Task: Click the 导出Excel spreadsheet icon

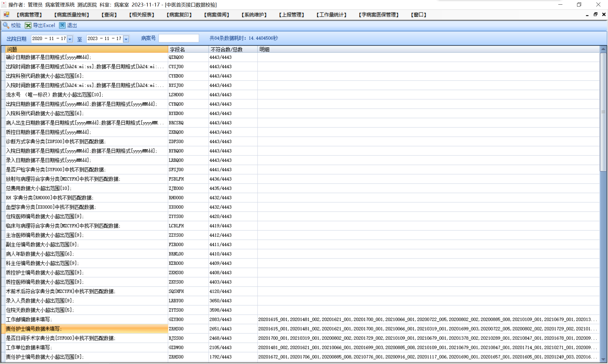Action: pyautogui.click(x=28, y=25)
